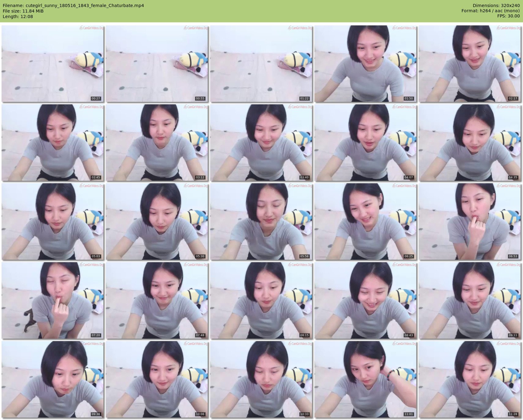Click the thumbnail timestamped 08:43
The image size is (523, 420).
click(x=365, y=300)
